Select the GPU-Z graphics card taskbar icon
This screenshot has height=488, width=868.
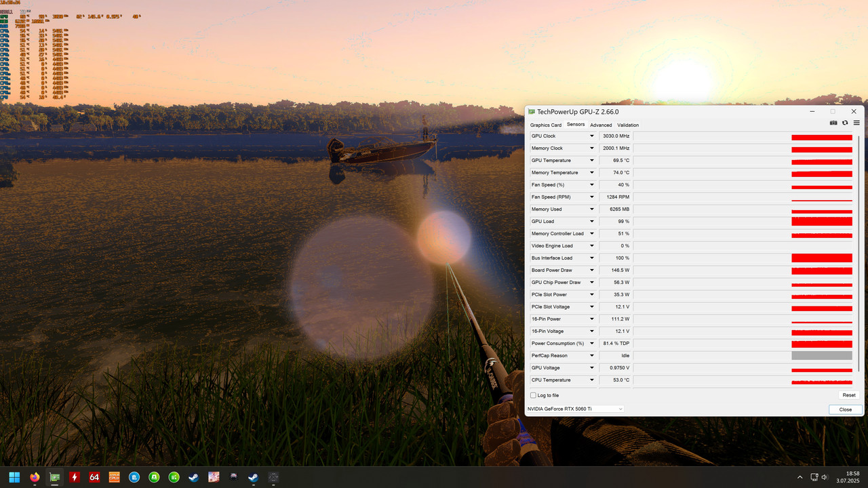pyautogui.click(x=54, y=477)
